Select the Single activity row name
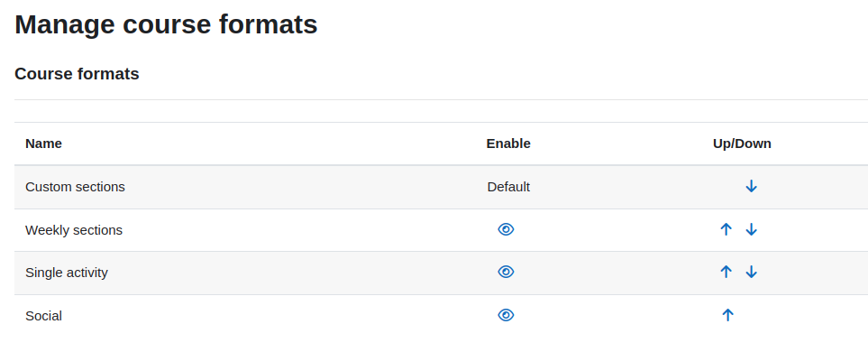 pyautogui.click(x=67, y=273)
